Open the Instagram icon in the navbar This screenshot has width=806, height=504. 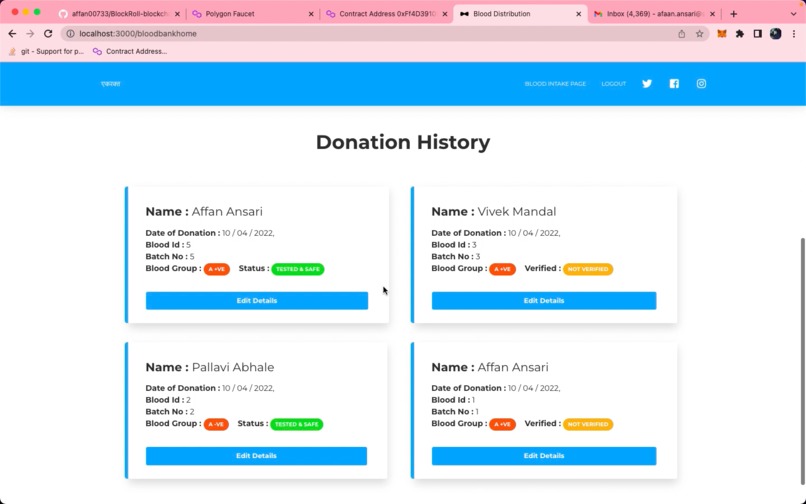point(701,83)
